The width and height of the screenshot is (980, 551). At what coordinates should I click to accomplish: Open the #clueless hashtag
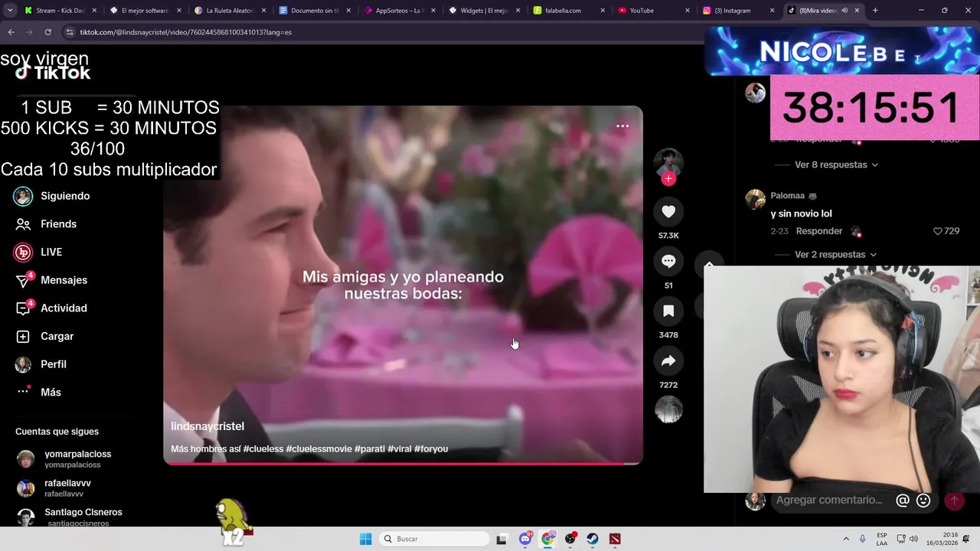(x=263, y=449)
